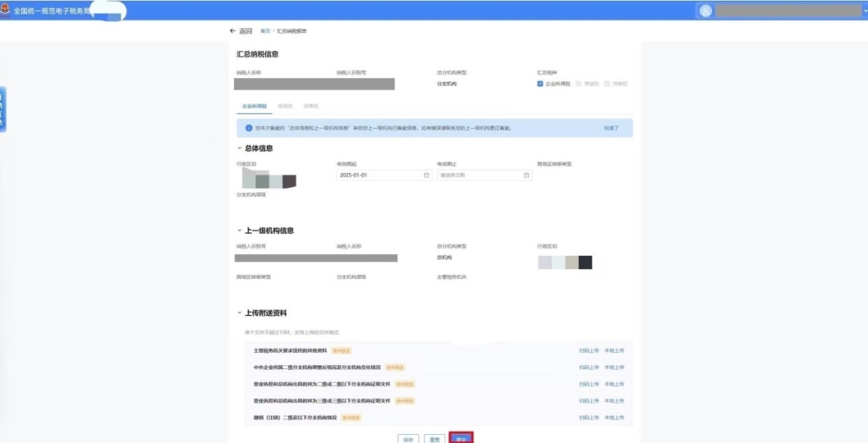Open calendar icon in 有效期起 field
The image size is (868, 443).
click(x=426, y=175)
